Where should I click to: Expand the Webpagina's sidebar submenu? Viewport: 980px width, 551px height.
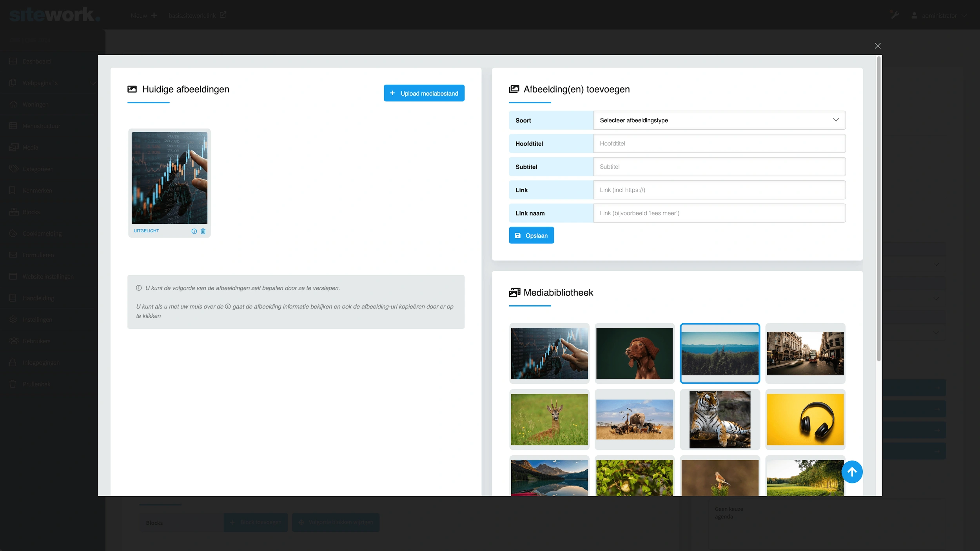[93, 83]
